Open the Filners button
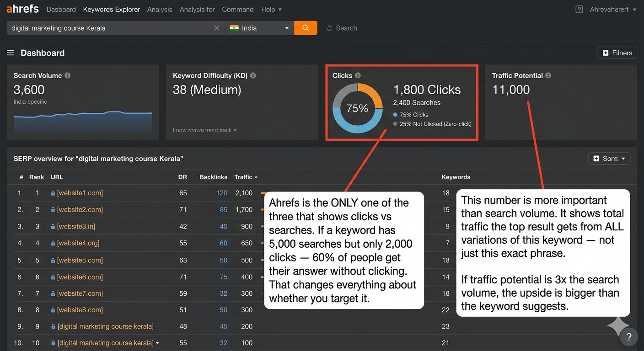The height and width of the screenshot is (351, 644). pos(617,53)
